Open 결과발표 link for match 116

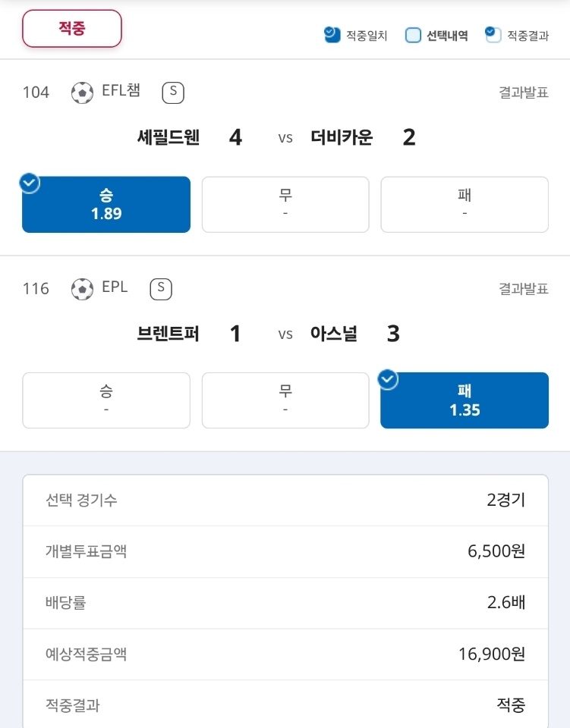[524, 289]
